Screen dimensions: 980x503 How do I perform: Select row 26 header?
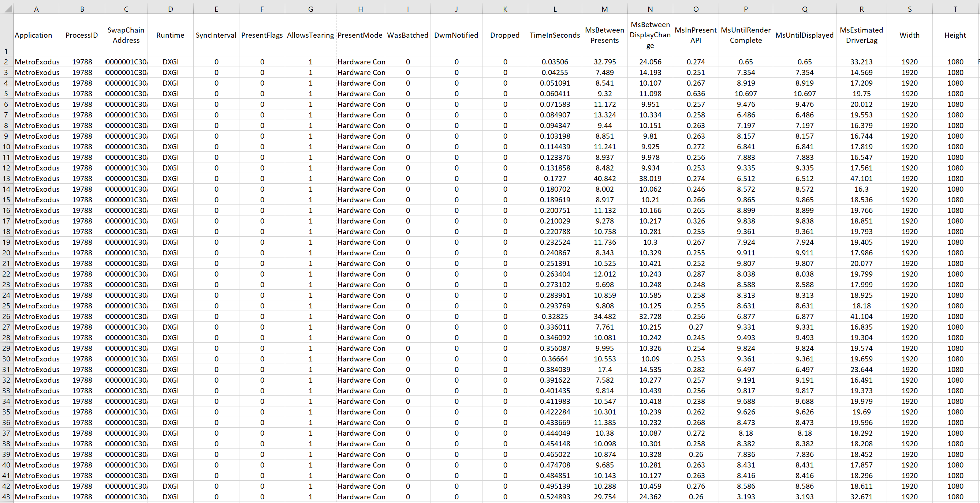[6, 316]
